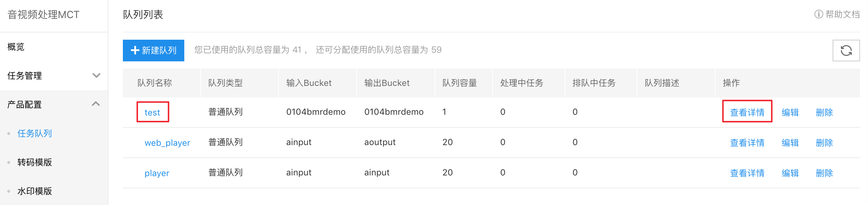
Task: Open 概览 in the sidebar
Action: point(16,47)
